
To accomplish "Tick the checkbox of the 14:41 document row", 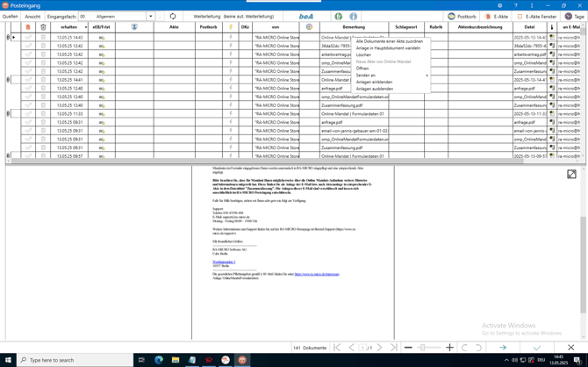I will click(x=29, y=80).
